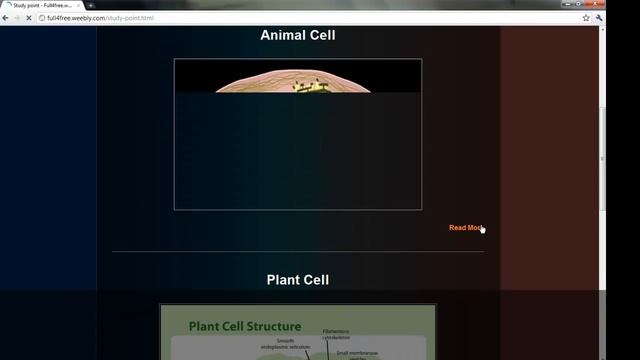Click the browser back arrow
The width and height of the screenshot is (640, 360).
(x=5, y=18)
